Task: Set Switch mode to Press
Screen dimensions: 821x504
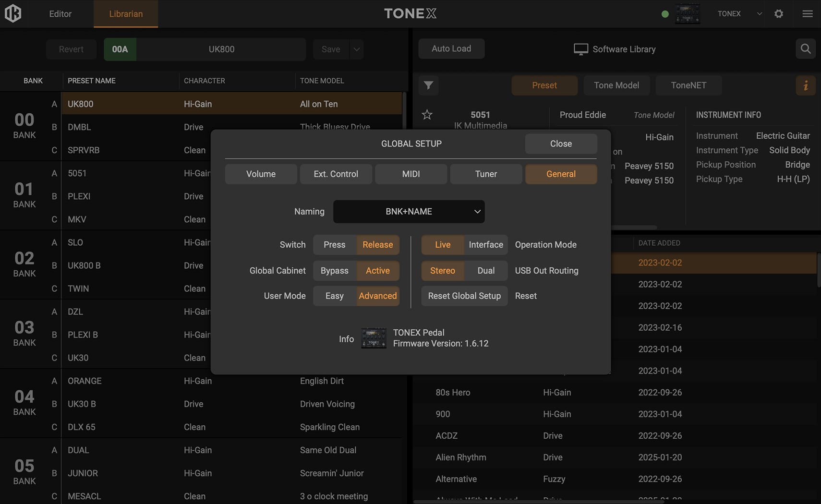Action: [334, 245]
